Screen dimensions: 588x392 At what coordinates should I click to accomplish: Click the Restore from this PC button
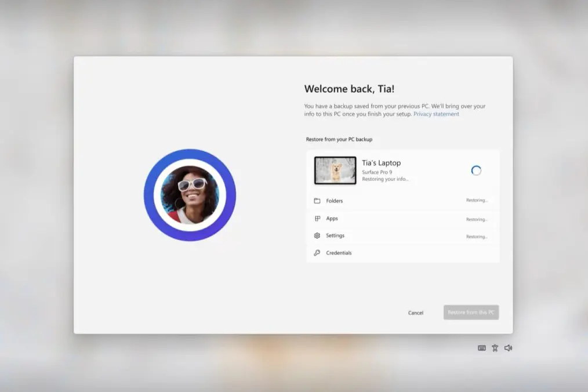click(x=471, y=312)
